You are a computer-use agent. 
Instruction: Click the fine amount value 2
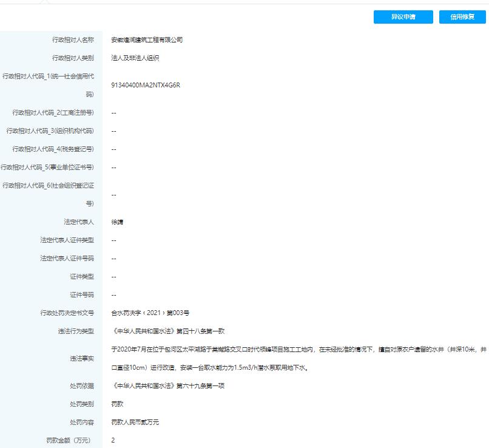(113, 440)
